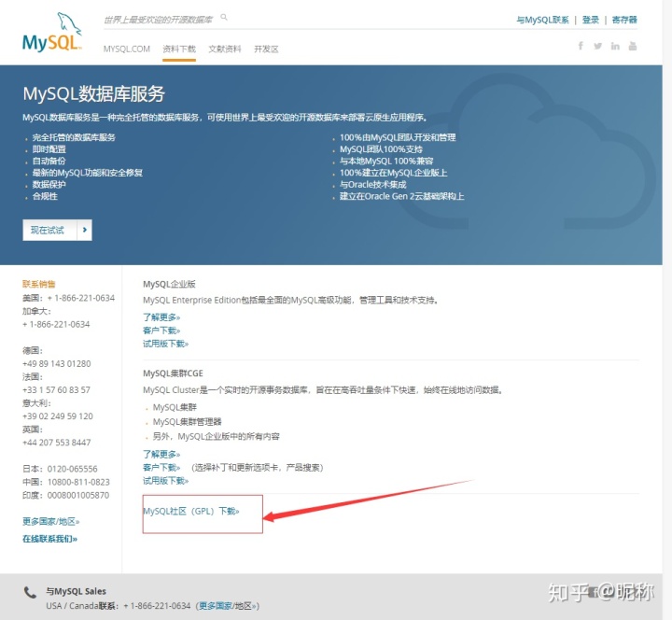Image resolution: width=672 pixels, height=620 pixels.
Task: Open the Twitter social icon
Action: click(597, 46)
